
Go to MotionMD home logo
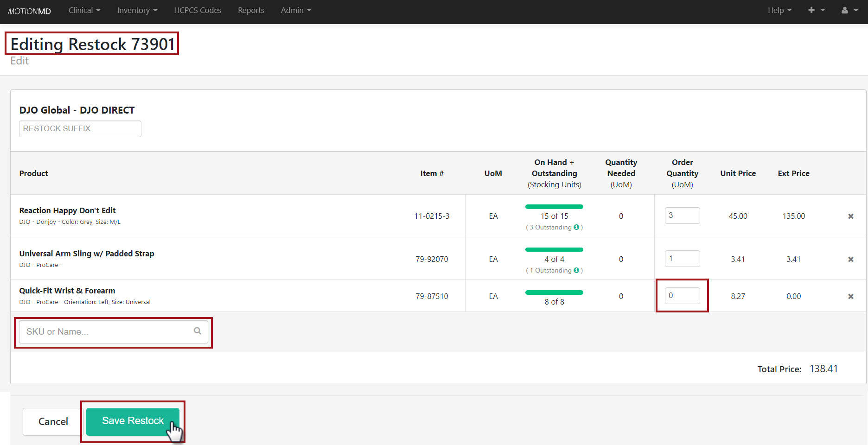[x=29, y=11]
